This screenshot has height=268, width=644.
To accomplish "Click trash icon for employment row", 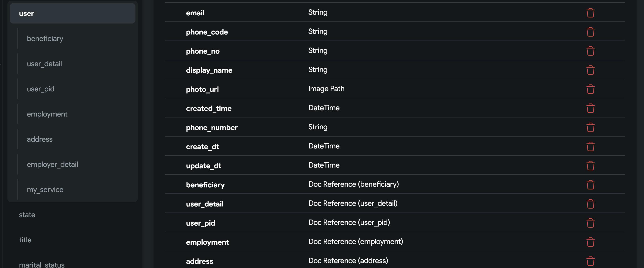I will point(590,242).
